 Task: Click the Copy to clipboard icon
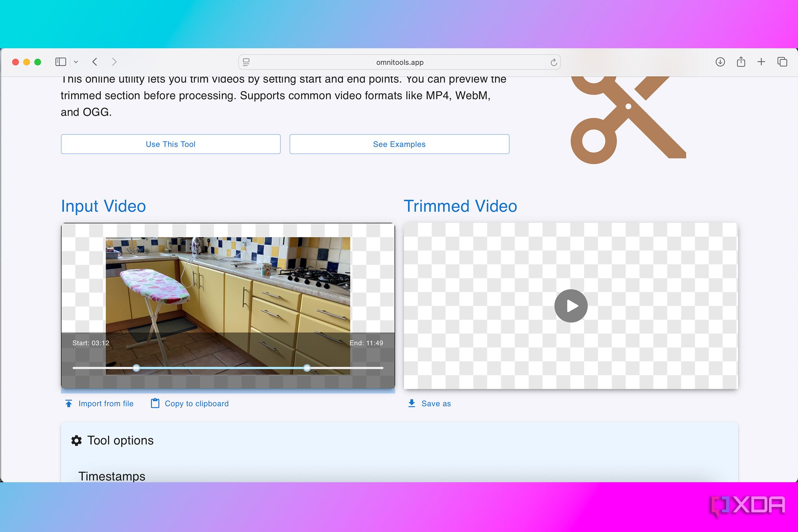155,403
